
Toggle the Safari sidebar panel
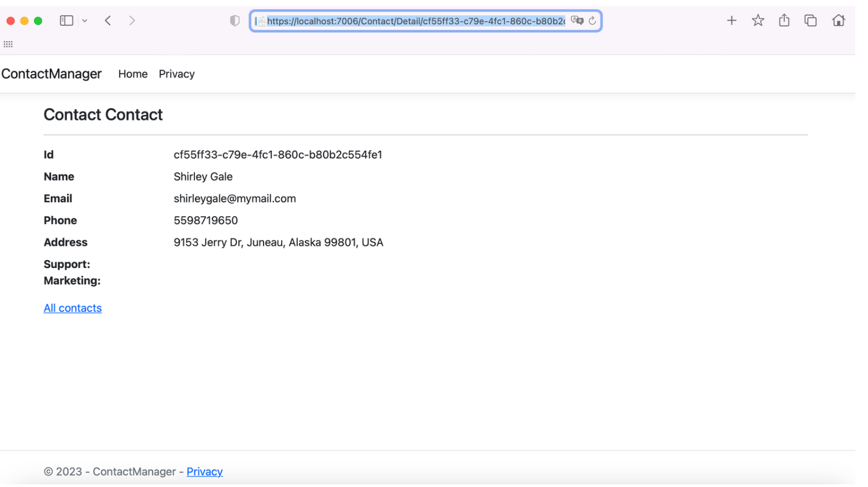tap(66, 21)
